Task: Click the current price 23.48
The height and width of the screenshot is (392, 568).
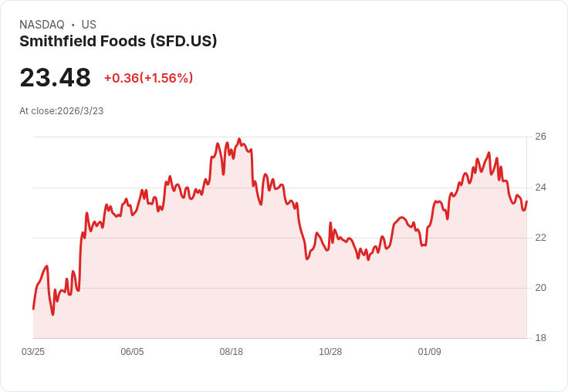Action: click(x=55, y=77)
